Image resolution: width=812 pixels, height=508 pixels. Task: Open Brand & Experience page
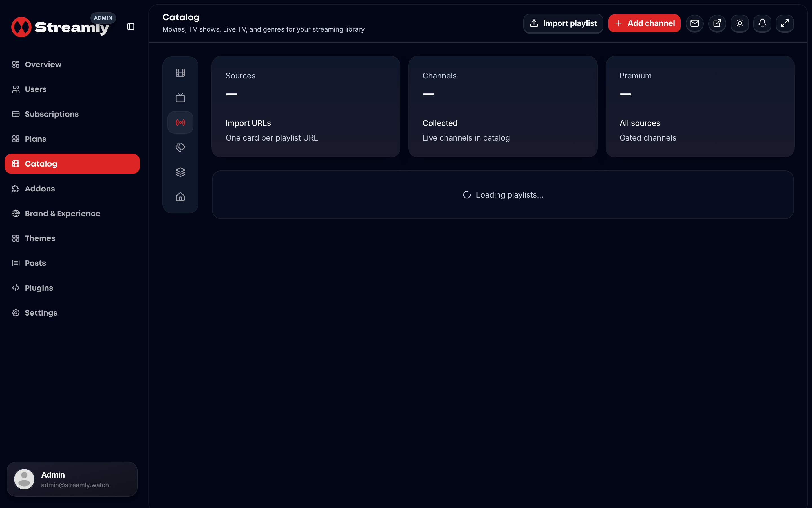(x=72, y=213)
